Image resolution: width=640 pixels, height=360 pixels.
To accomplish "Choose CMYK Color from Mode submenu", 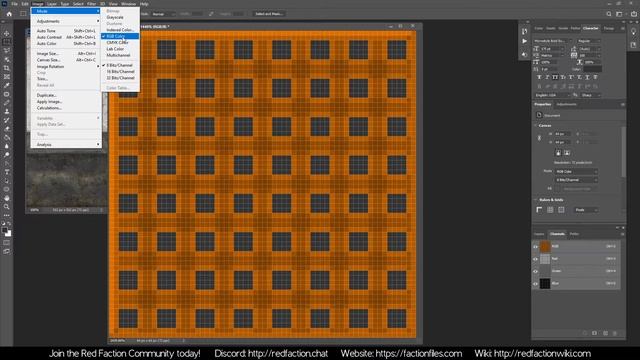I will coord(120,42).
